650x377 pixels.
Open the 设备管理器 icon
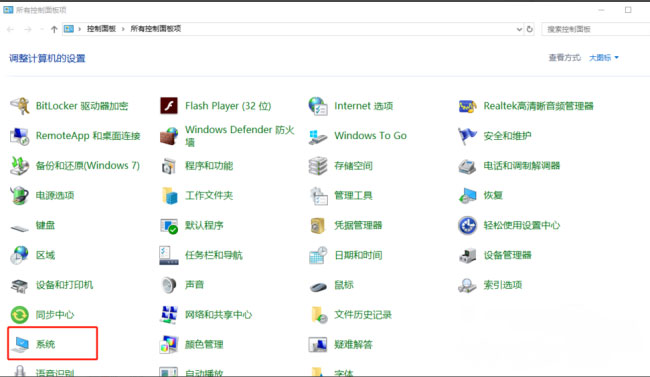467,255
